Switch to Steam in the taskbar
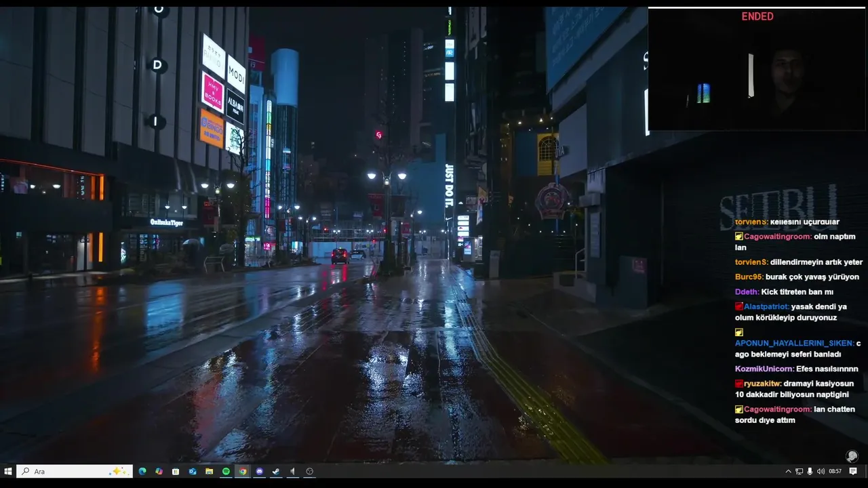 [276, 471]
